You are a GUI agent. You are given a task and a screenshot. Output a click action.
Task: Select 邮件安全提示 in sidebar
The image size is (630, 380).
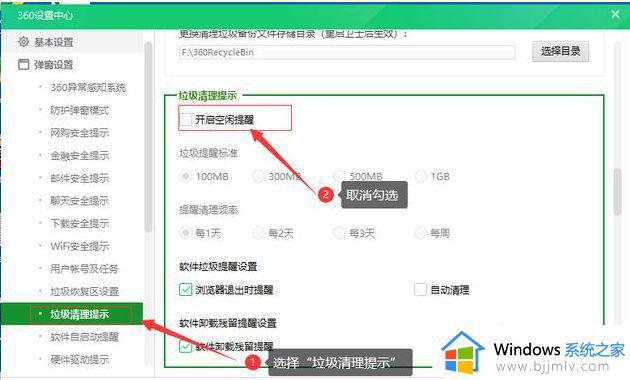click(79, 178)
